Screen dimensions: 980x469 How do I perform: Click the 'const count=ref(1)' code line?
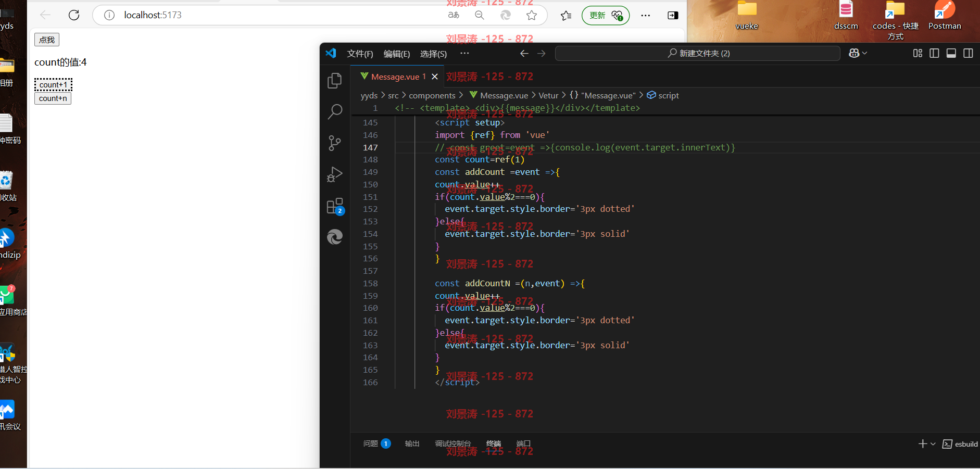(480, 160)
